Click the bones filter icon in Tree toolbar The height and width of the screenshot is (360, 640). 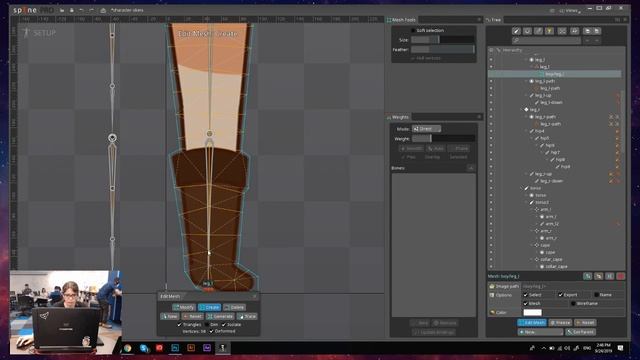[x=516, y=31]
